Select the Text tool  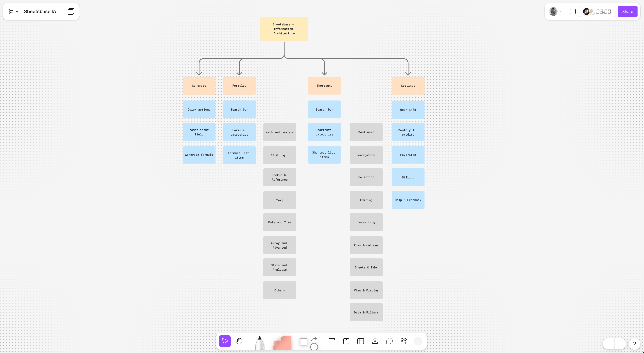coord(332,341)
